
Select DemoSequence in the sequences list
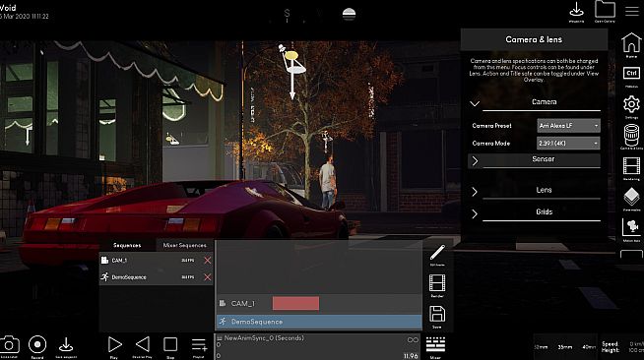(x=156, y=277)
